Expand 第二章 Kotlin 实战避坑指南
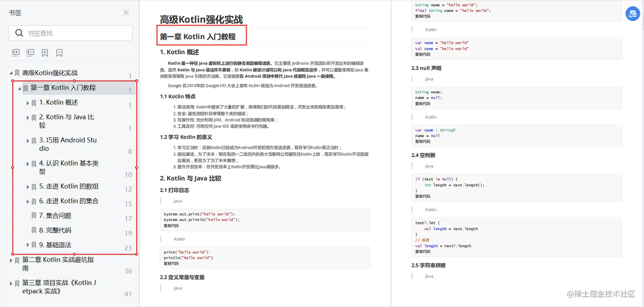The height and width of the screenshot is (307, 644). pos(11,260)
